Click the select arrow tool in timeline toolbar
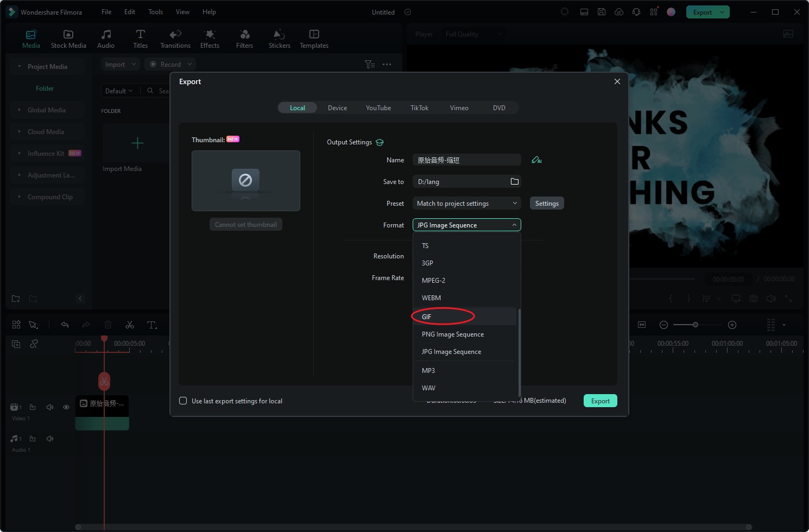Screen dimensions: 809x532 pos(33,325)
